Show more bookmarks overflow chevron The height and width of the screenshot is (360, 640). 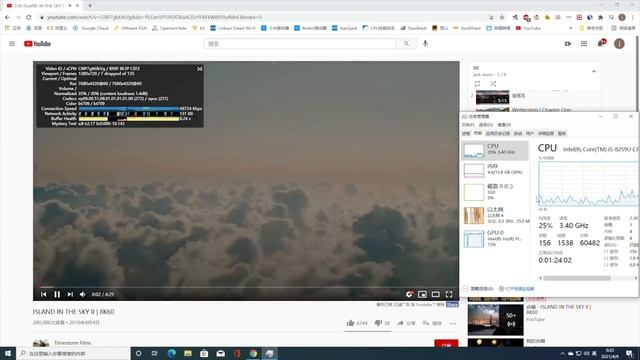570,28
